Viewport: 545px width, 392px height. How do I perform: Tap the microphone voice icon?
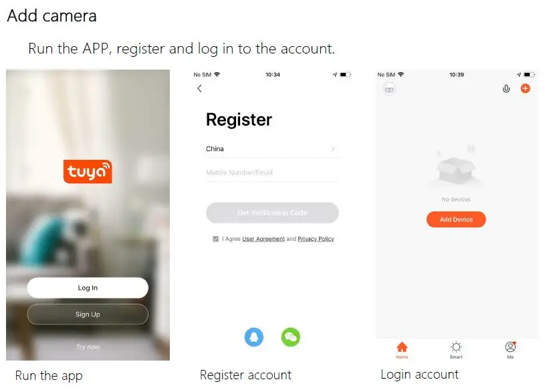pos(506,89)
